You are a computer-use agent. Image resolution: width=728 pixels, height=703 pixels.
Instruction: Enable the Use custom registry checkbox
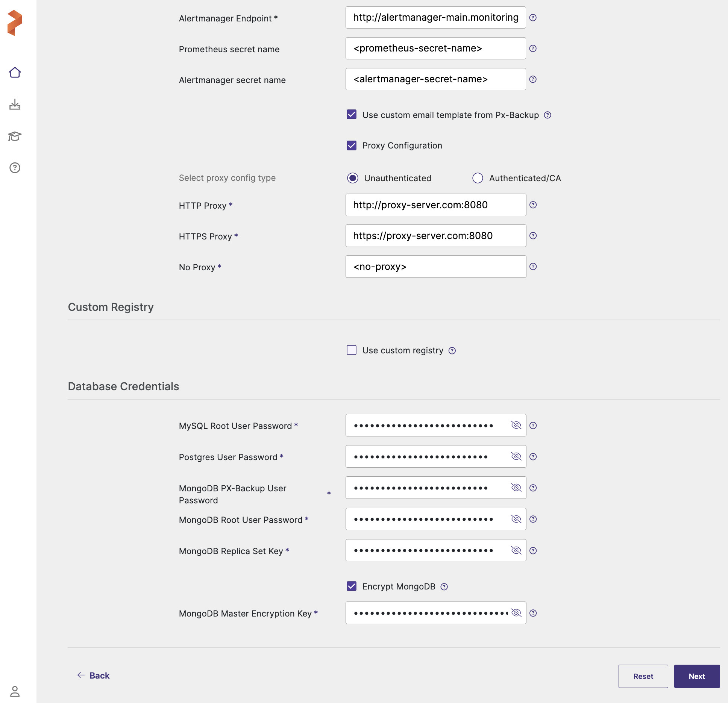coord(352,350)
